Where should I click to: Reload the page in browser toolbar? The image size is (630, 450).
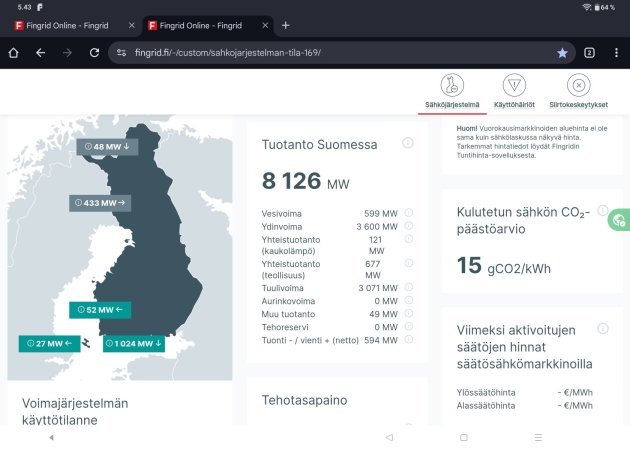[x=94, y=53]
